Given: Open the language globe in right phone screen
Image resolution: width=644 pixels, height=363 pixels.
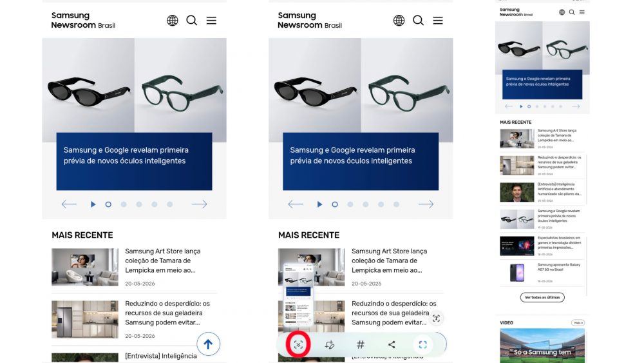Looking at the screenshot, I should 562,12.
